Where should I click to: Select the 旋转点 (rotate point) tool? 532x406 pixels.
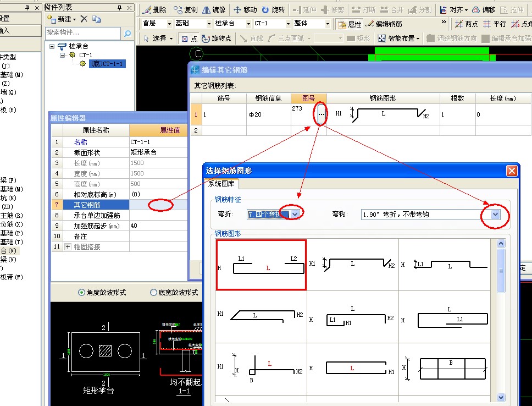[217, 39]
